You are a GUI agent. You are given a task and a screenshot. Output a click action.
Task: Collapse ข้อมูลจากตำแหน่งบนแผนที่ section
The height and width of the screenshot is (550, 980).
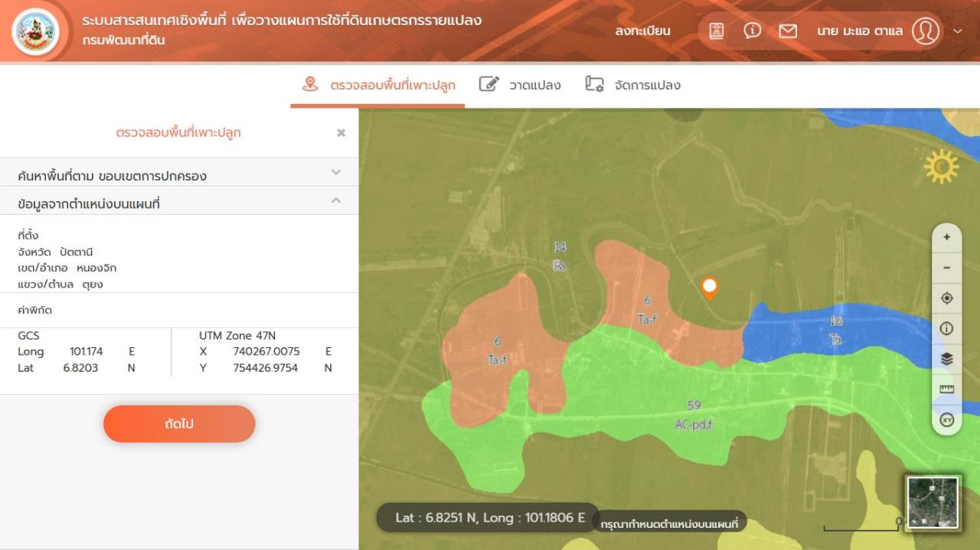335,200
